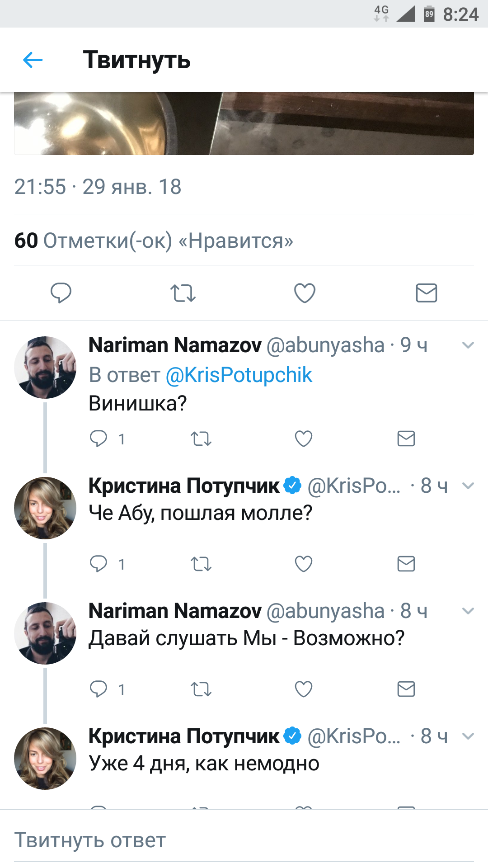The image size is (488, 868).
Task: Share main tweet via direct message
Action: point(426,293)
